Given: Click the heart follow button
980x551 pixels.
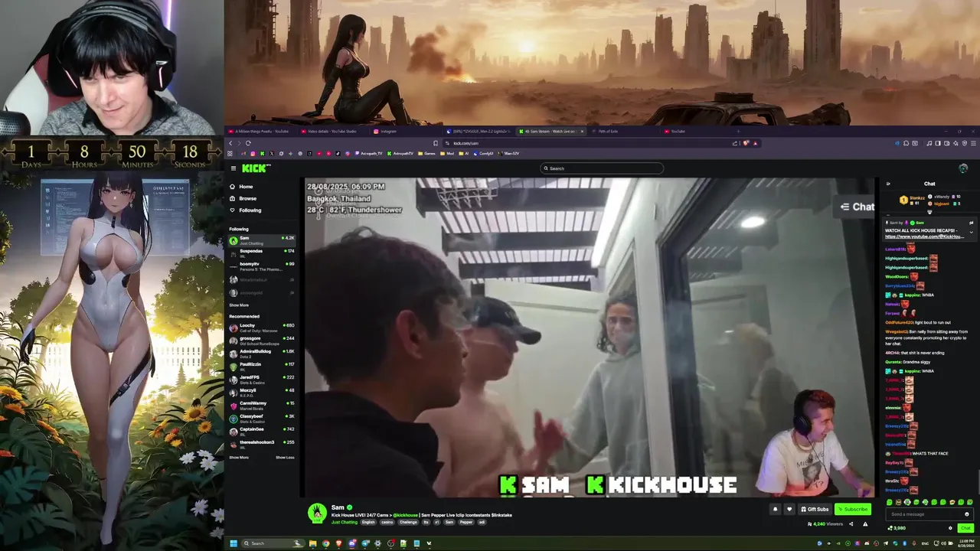Looking at the screenshot, I should pyautogui.click(x=789, y=509).
